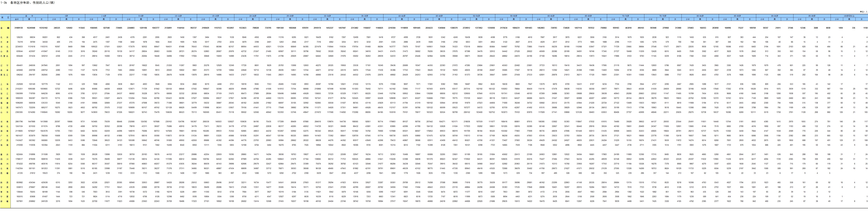Click the 100岁及以上 age group header

(x=849, y=16)
